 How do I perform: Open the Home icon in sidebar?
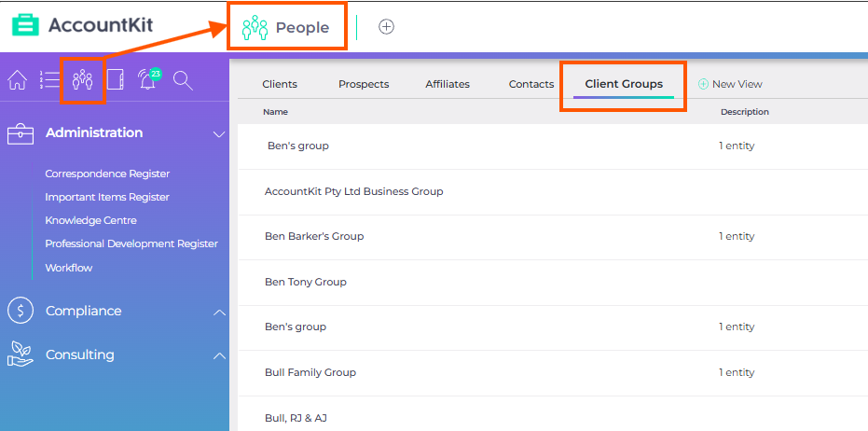17,81
